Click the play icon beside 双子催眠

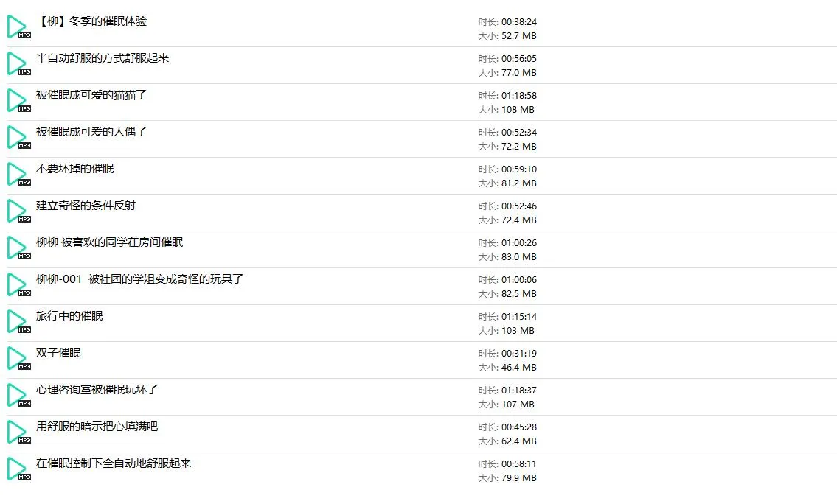pos(18,358)
